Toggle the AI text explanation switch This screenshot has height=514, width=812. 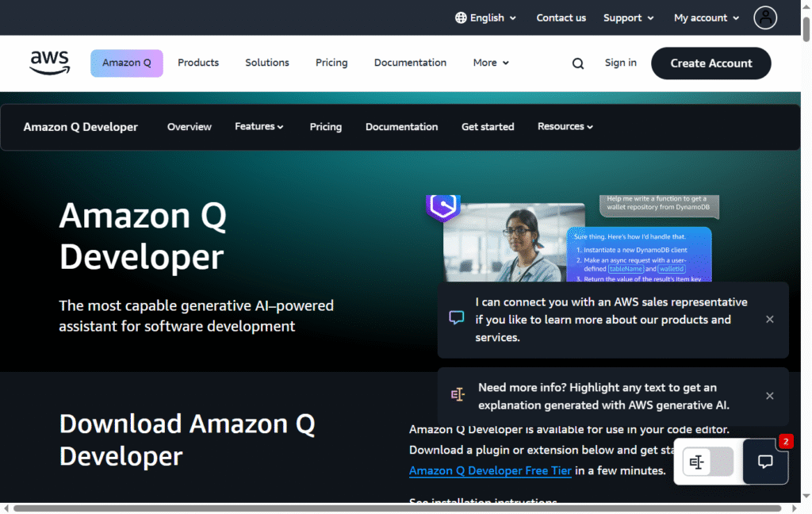[707, 461]
